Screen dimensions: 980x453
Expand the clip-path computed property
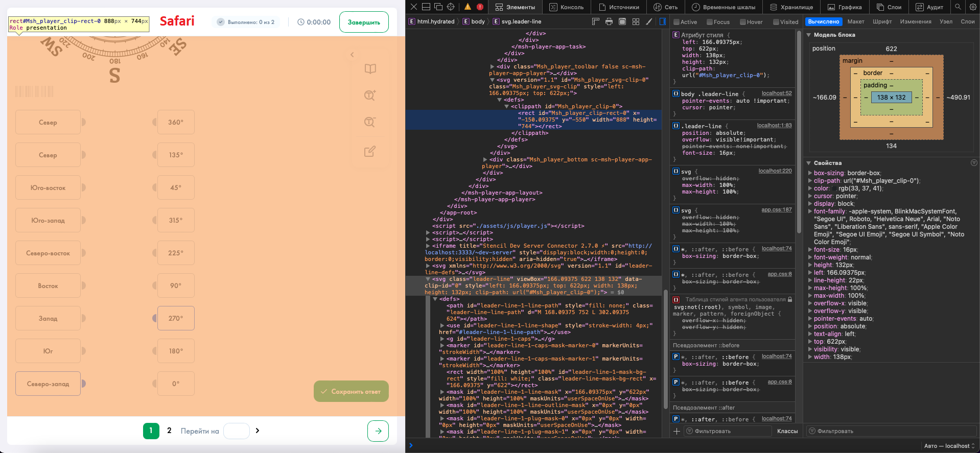810,181
